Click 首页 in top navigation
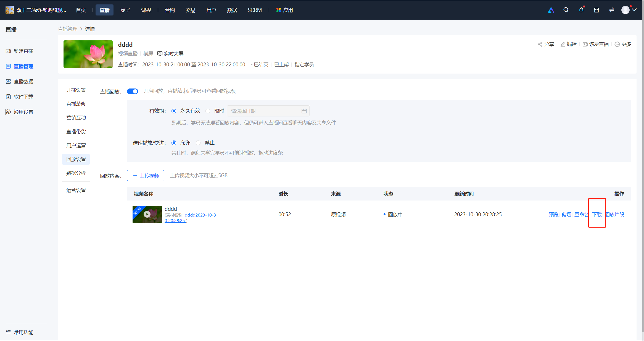Viewport: 644px width, 341px height. pos(81,10)
